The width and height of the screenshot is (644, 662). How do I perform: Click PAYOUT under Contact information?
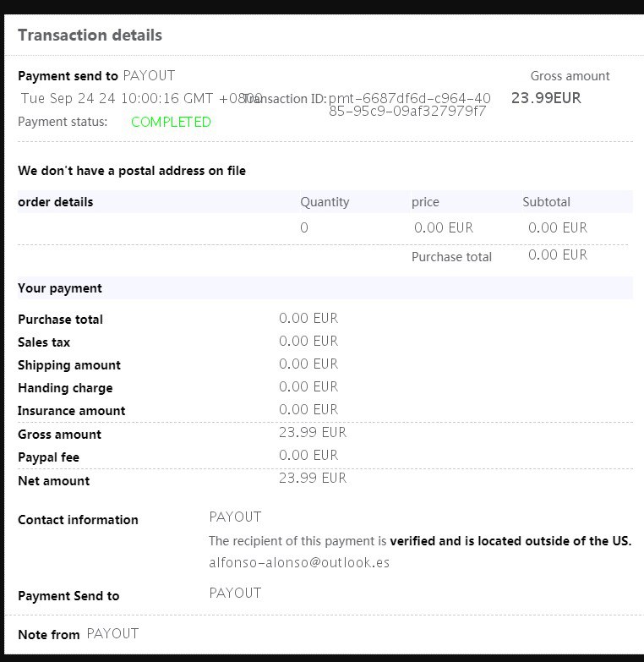235,517
